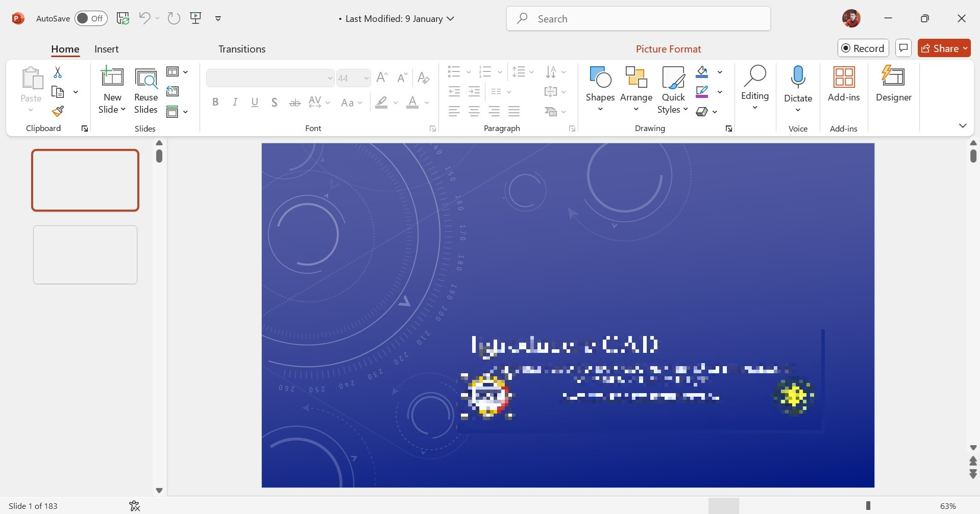Click the user account profile picture
980x514 pixels.
(x=851, y=18)
